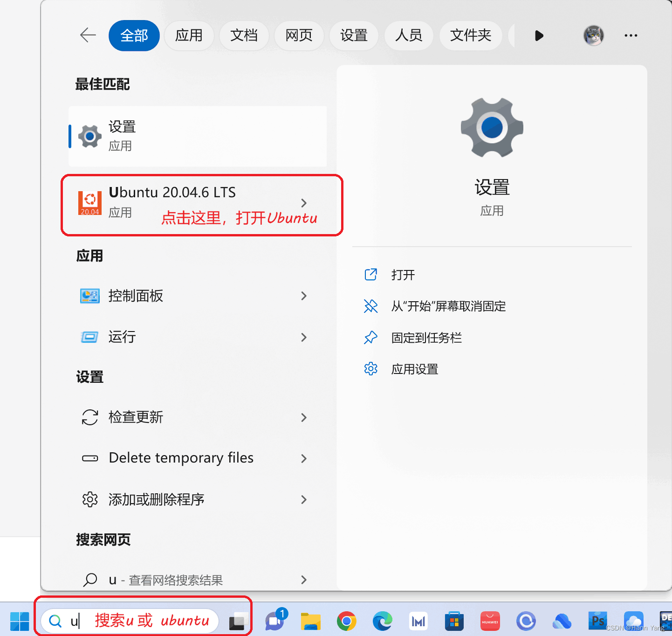Viewport: 672px width, 636px height.
Task: Click the Open icon in the details pane
Action: [370, 275]
